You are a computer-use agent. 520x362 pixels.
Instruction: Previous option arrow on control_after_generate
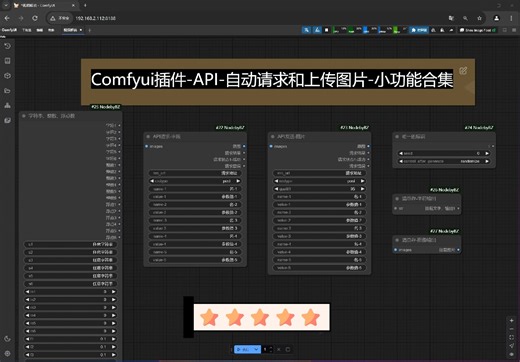pyautogui.click(x=401, y=161)
